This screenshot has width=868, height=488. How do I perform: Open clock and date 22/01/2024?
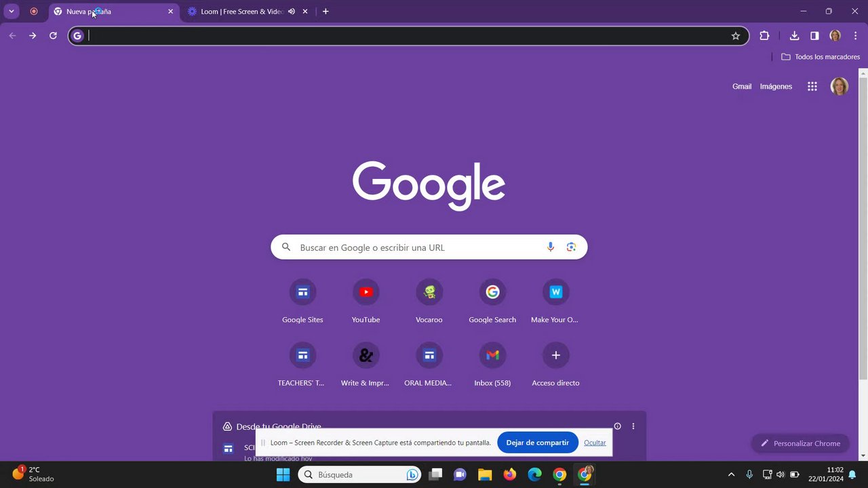click(x=825, y=474)
